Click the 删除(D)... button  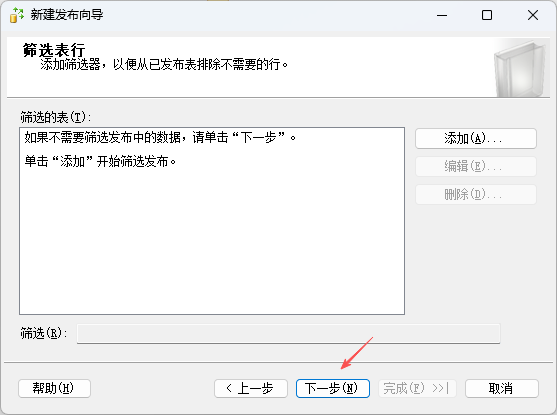(476, 194)
